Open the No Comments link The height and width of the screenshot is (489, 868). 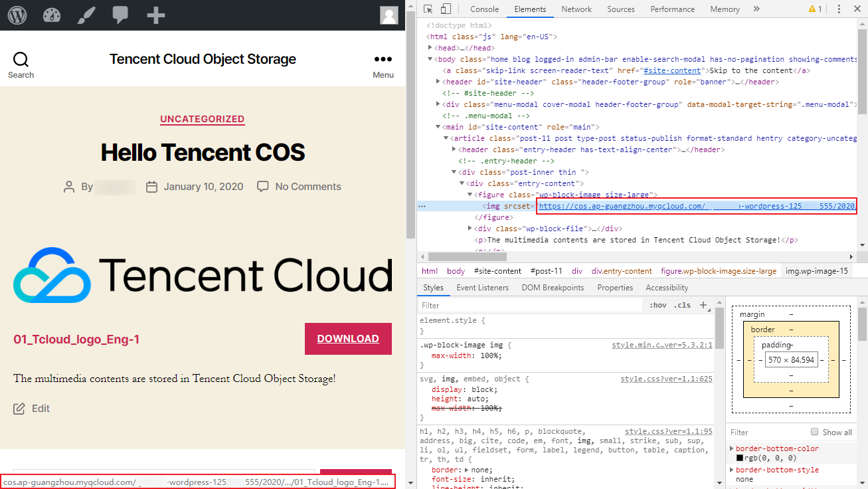click(x=308, y=187)
